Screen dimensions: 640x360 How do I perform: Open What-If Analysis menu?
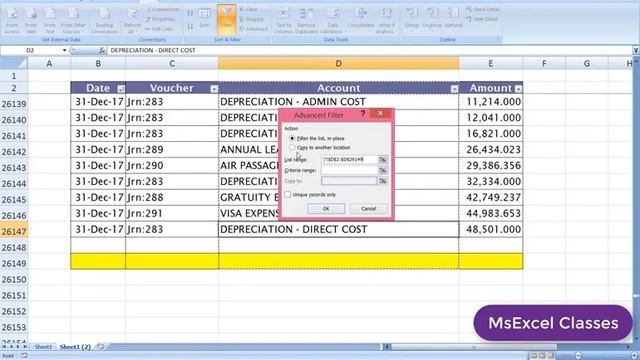coord(385,20)
